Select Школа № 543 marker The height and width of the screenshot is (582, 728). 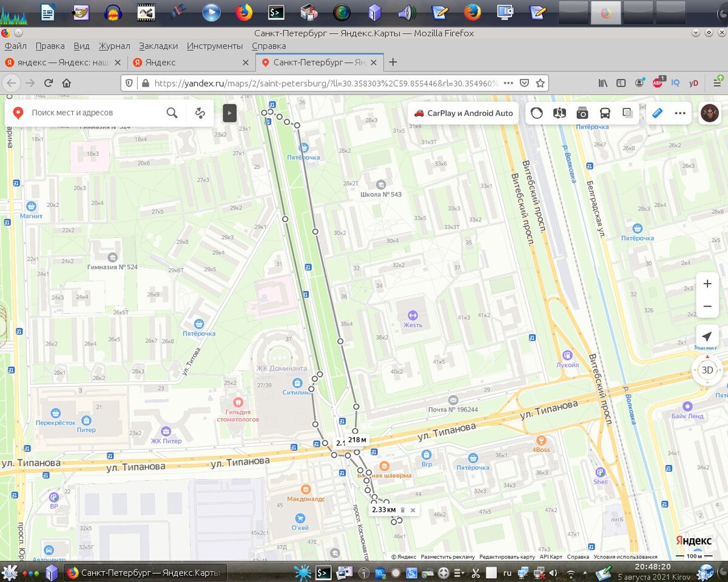(380, 184)
